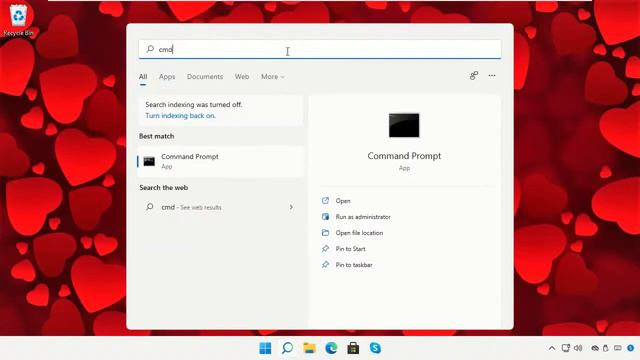Click the keyboard tray icon

click(x=618, y=348)
